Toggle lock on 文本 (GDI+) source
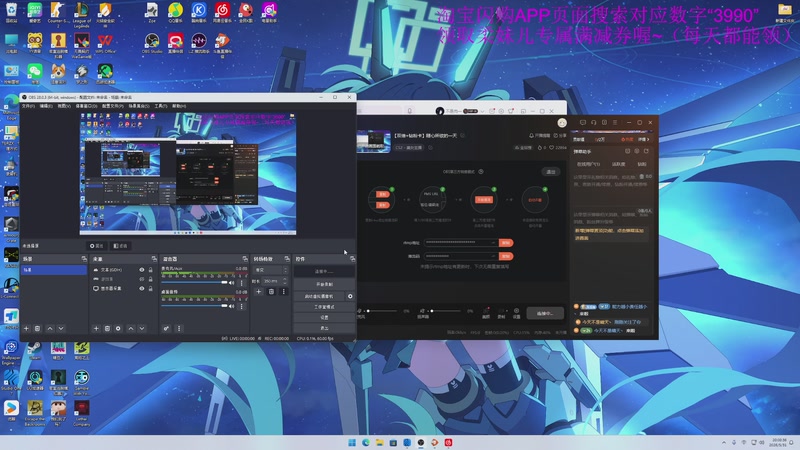This screenshot has width=800, height=450. (151, 270)
